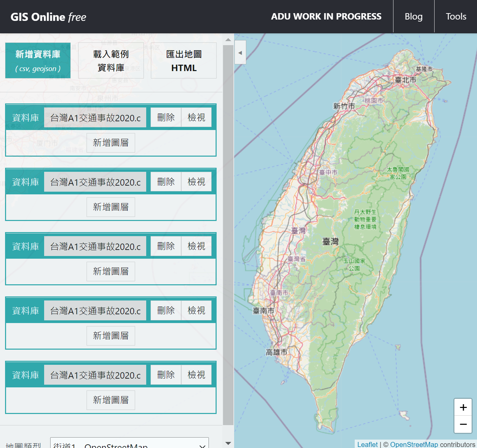
Task: Click the 玉山國家公園 label on the map
Action: 354,264
